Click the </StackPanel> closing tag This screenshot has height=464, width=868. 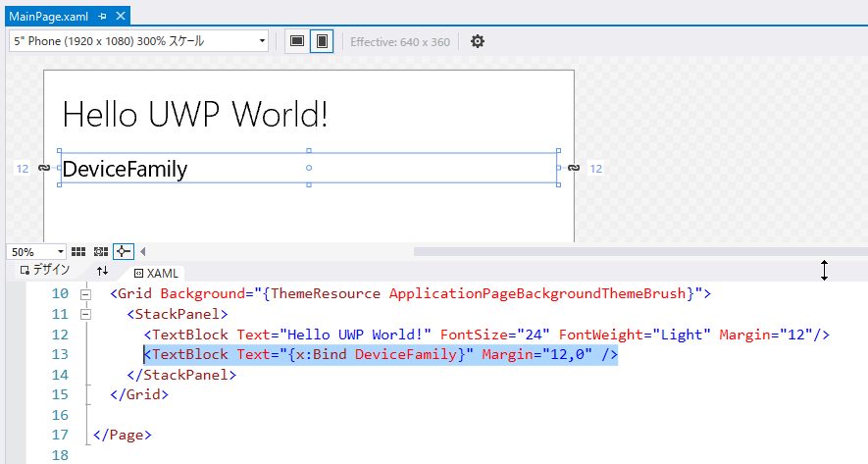pos(181,375)
